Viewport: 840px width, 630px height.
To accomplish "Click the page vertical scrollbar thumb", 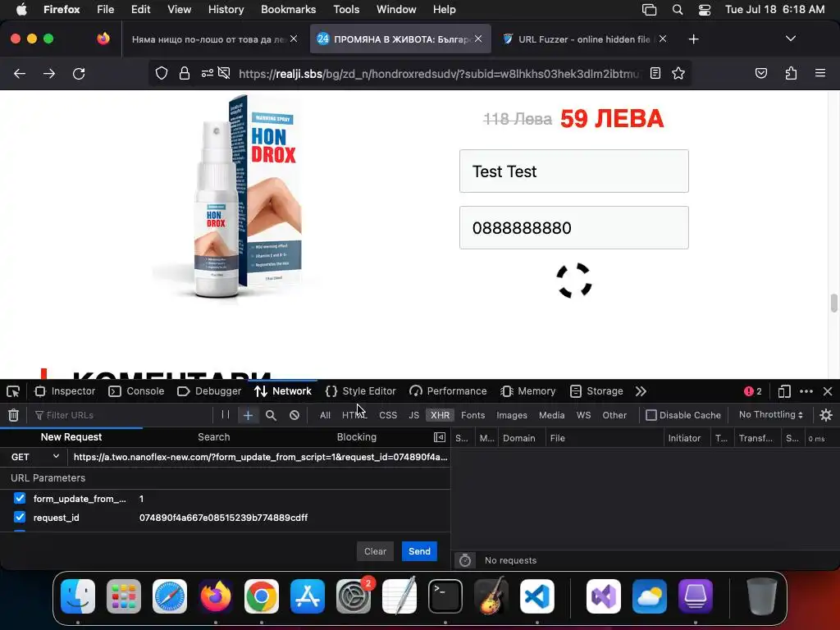I will pyautogui.click(x=833, y=303).
